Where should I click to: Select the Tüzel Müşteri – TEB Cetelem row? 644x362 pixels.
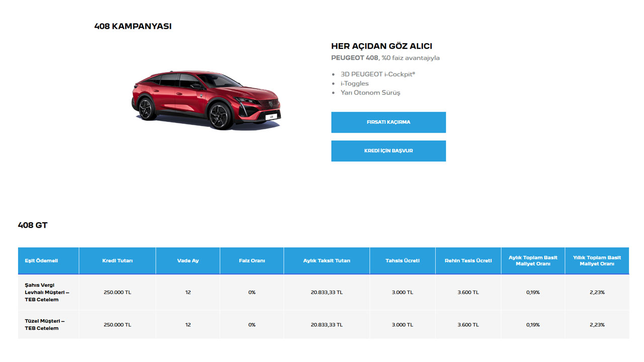tap(45, 324)
